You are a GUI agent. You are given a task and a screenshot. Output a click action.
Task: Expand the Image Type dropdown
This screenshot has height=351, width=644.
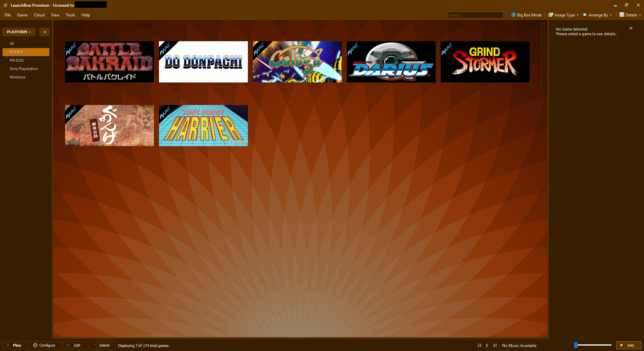coord(563,15)
